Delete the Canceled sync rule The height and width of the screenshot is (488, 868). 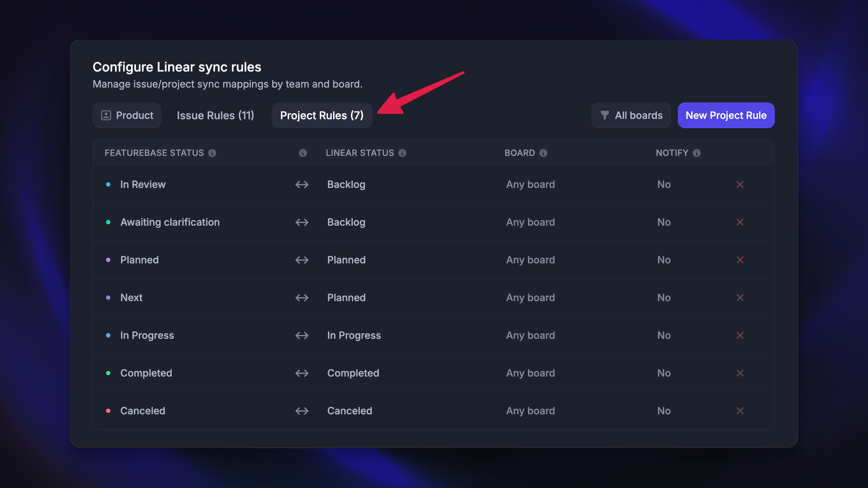click(740, 411)
